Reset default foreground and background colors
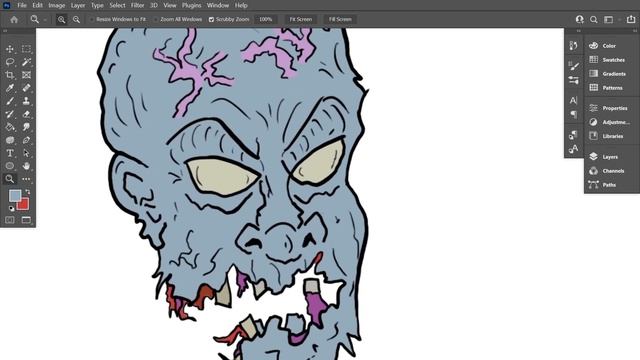 coord(11,209)
